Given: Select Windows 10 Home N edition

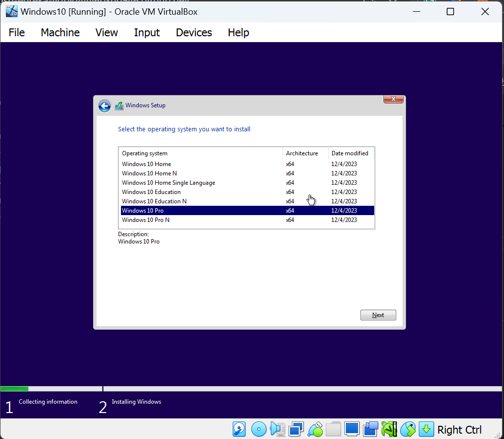Looking at the screenshot, I should (x=247, y=173).
